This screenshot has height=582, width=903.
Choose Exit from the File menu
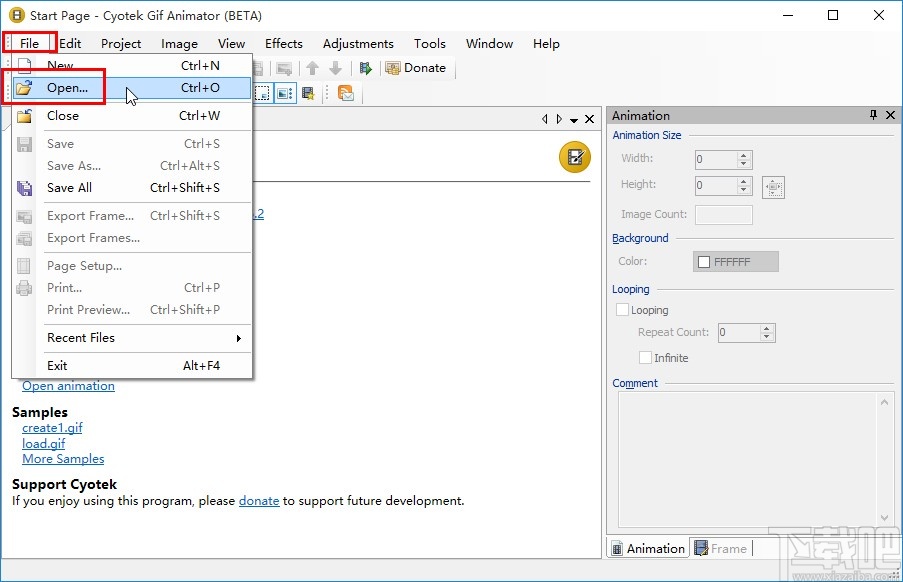tap(131, 366)
